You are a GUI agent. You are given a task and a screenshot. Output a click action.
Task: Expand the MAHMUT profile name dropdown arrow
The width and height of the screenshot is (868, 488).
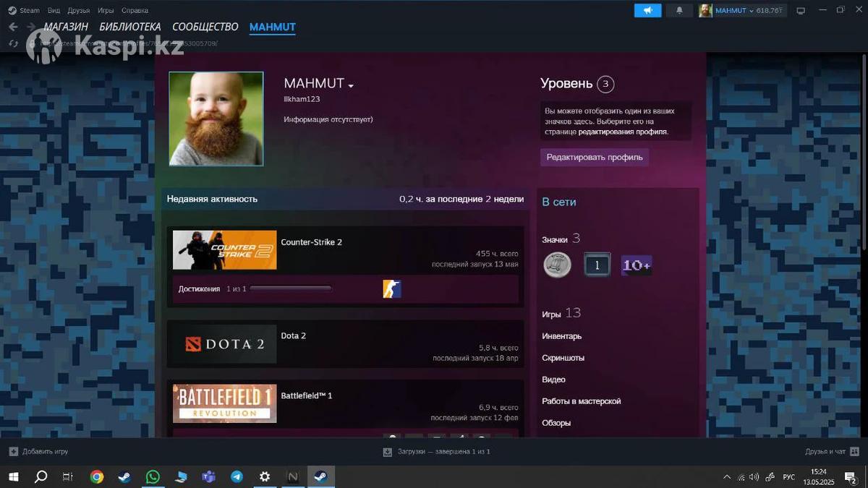(x=351, y=85)
